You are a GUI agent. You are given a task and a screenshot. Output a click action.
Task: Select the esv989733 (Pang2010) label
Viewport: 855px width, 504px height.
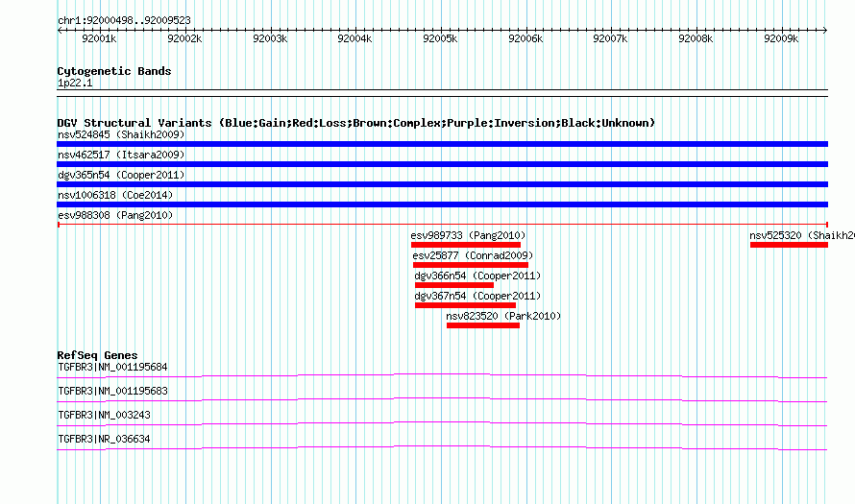click(x=468, y=235)
